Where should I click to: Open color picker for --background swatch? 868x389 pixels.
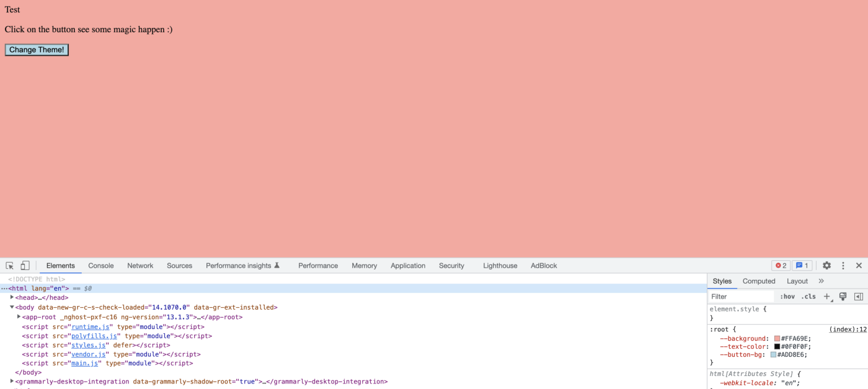[777, 339]
